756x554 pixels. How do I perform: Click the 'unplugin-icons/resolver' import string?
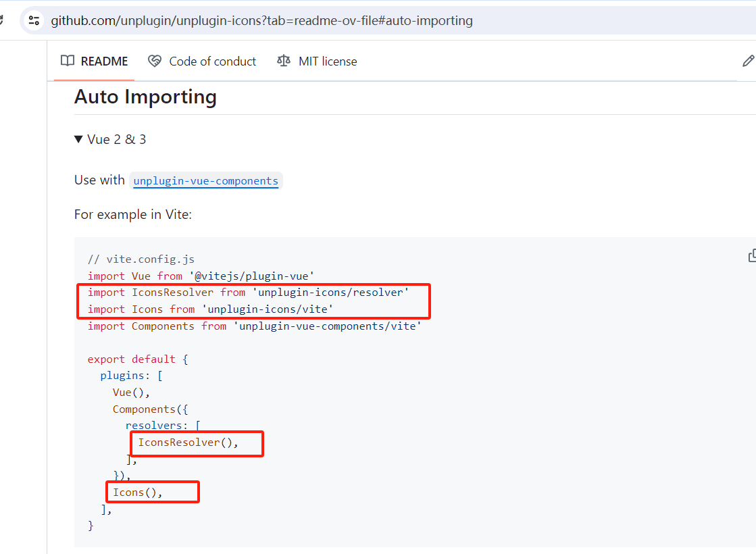(x=330, y=292)
